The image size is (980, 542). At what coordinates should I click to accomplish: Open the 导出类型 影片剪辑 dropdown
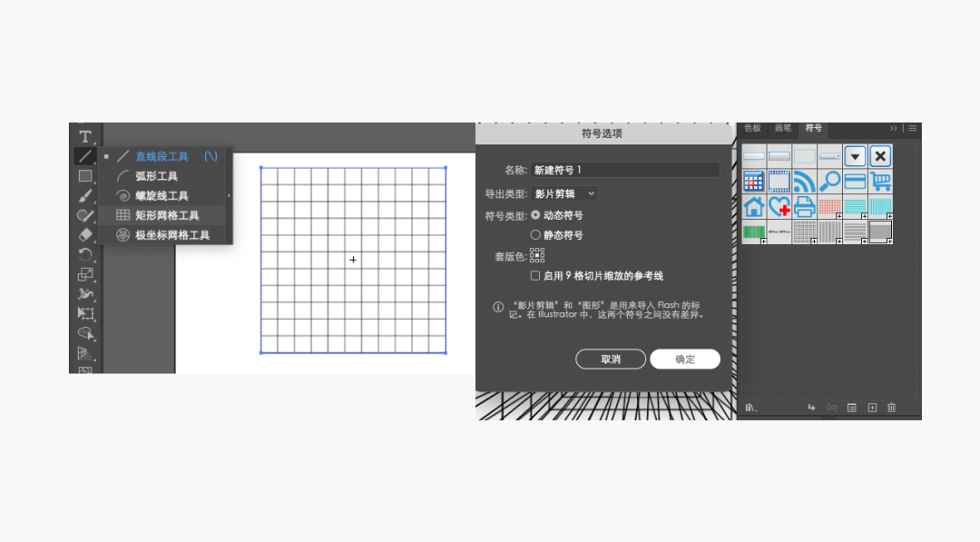click(x=564, y=193)
